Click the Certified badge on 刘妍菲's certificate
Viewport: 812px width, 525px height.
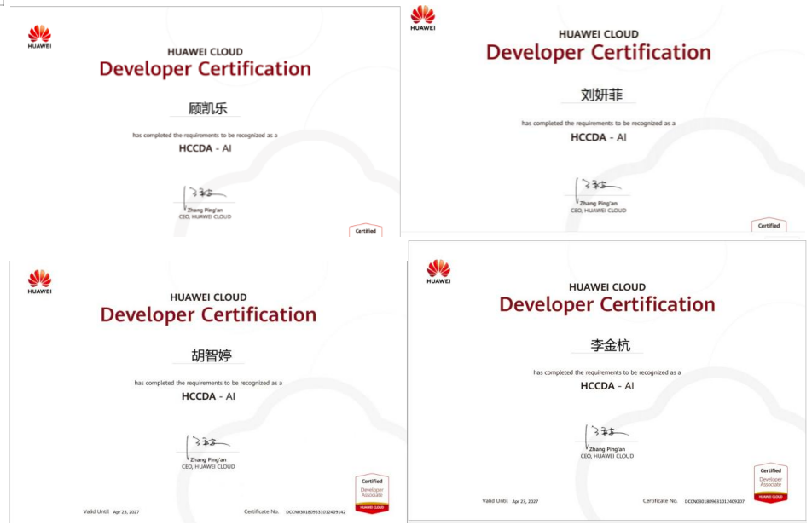[769, 224]
